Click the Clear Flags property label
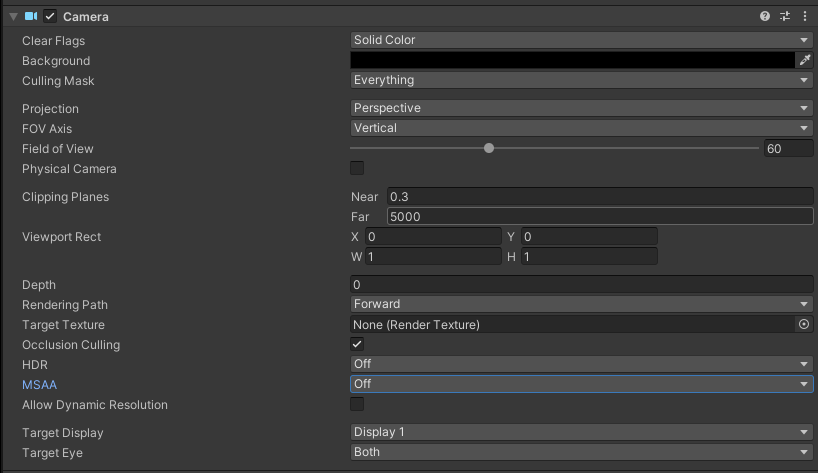The height and width of the screenshot is (473, 818). [x=53, y=41]
